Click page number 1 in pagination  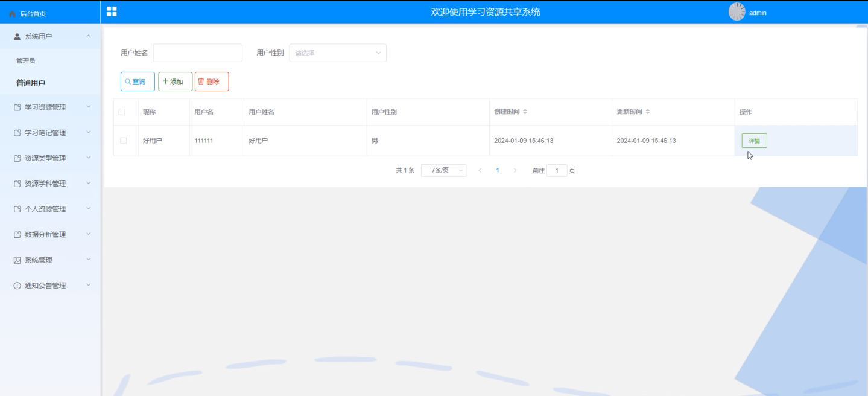498,171
